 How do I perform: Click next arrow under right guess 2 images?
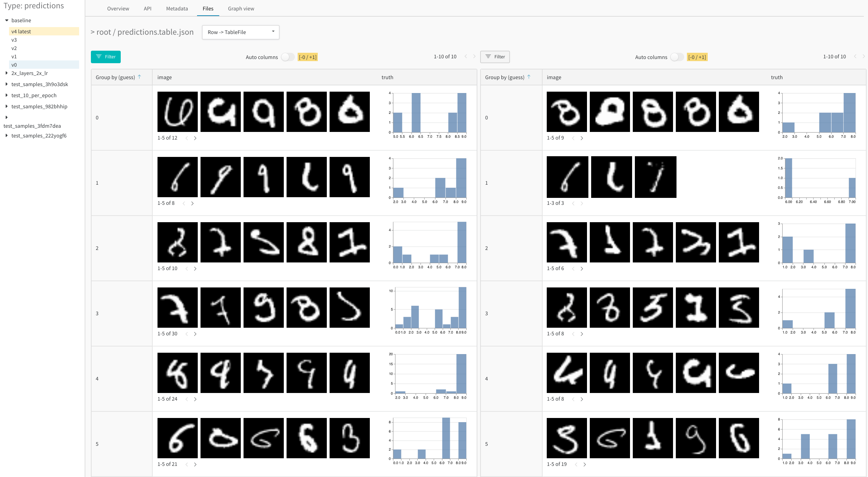pyautogui.click(x=582, y=269)
